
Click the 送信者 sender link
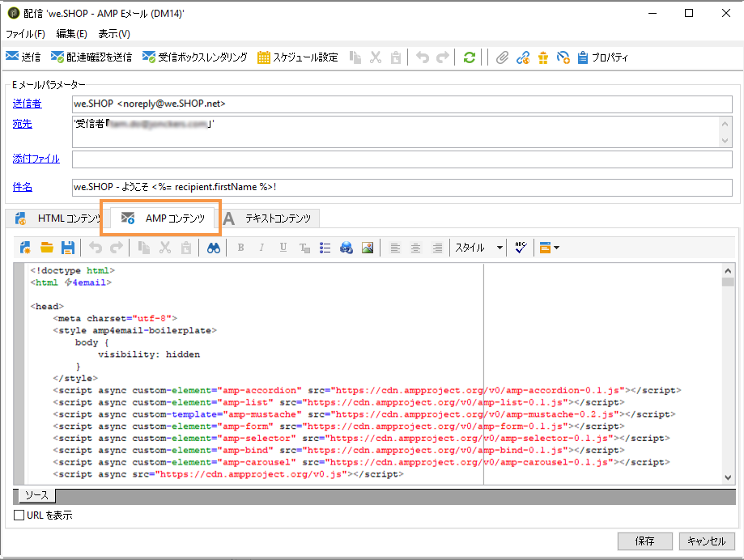[27, 104]
